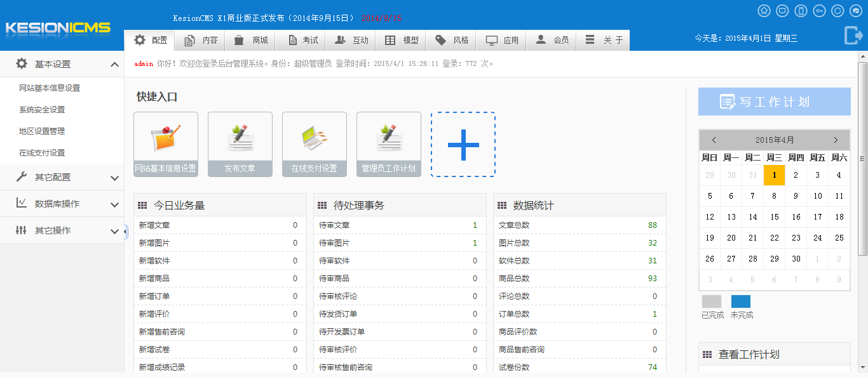This screenshot has height=377, width=868.
Task: Expand the 数据库操作 sidebar section
Action: 62,204
